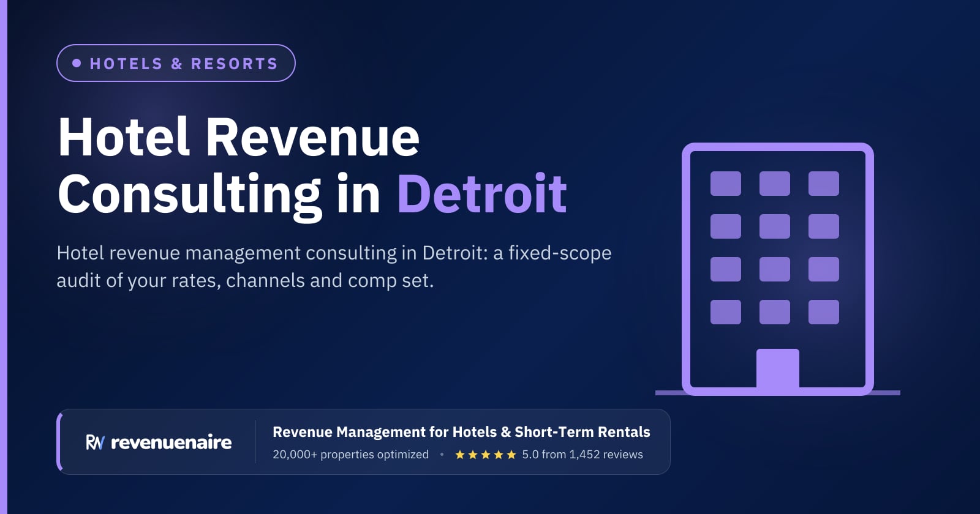Click the revenuenaire logo

pos(159,442)
